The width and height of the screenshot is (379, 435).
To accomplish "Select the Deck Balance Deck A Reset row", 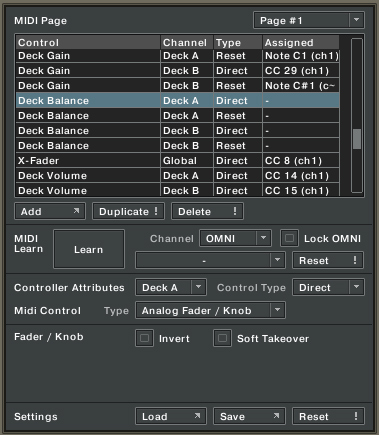I will [178, 116].
